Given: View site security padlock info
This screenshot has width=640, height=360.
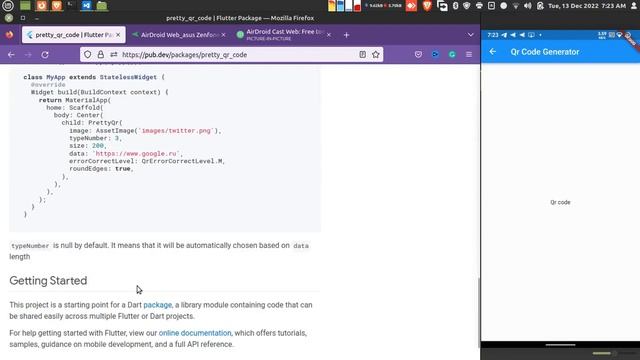Looking at the screenshot, I should [x=100, y=54].
